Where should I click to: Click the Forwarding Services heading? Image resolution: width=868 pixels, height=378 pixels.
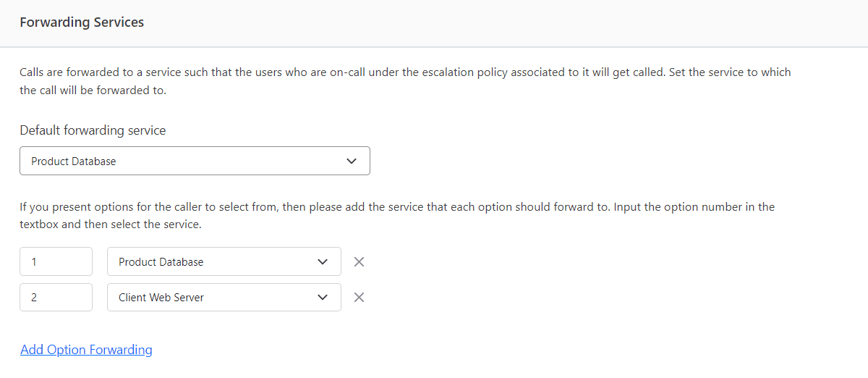pos(82,22)
